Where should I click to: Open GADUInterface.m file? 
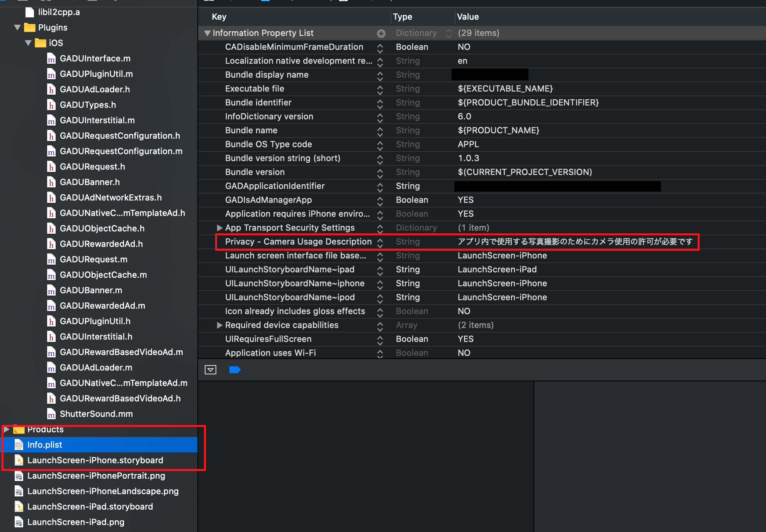tap(95, 58)
